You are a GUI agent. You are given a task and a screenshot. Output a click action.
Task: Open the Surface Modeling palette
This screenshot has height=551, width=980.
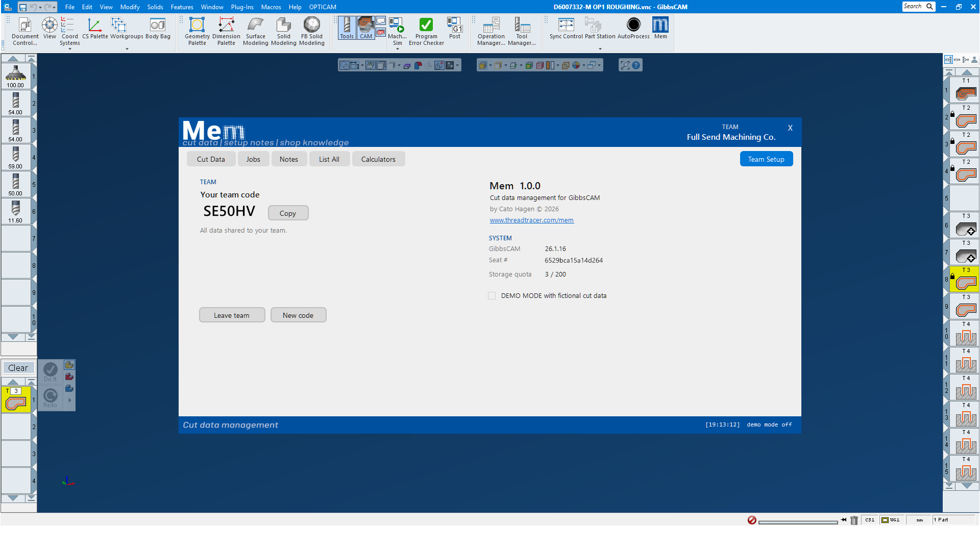tap(255, 31)
